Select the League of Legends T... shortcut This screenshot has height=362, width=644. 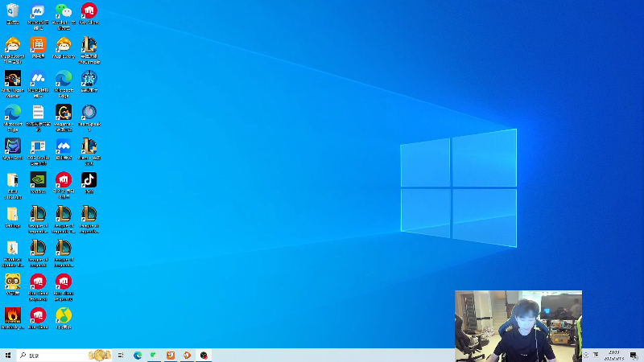(x=64, y=220)
